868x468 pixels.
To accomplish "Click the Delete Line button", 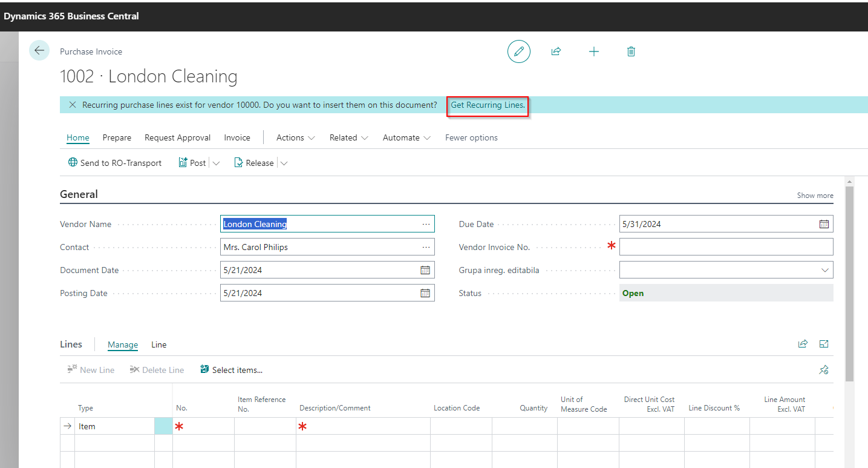I will tap(157, 370).
